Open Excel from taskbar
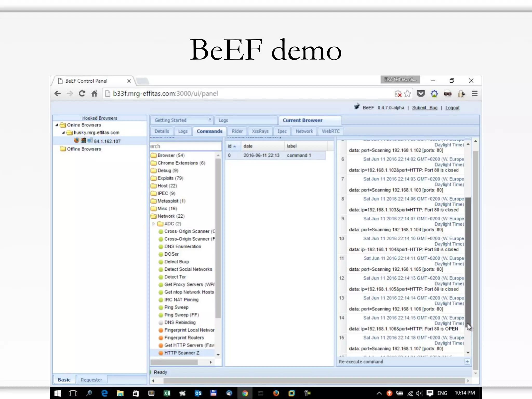 [x=167, y=393]
